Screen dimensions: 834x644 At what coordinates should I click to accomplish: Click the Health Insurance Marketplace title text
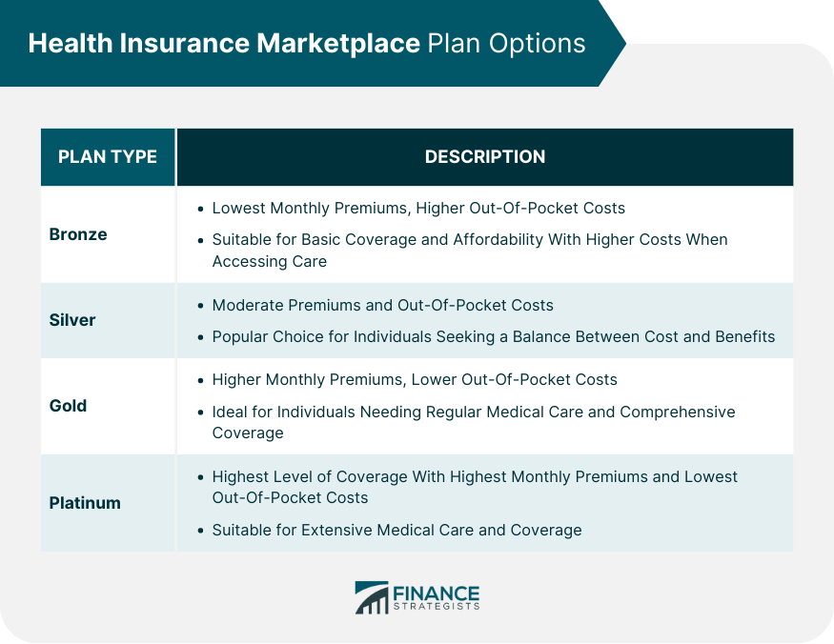(x=224, y=43)
